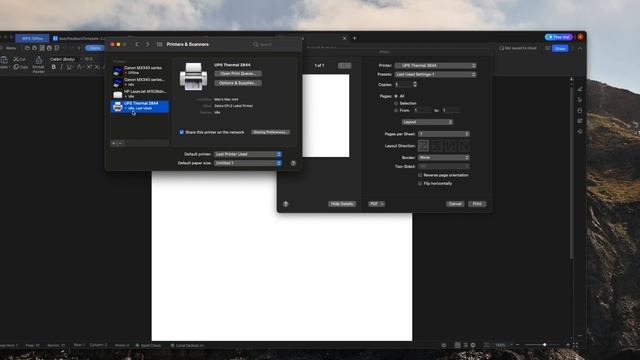640x360 pixels.
Task: Remove printer with the minus button
Action: (120, 143)
